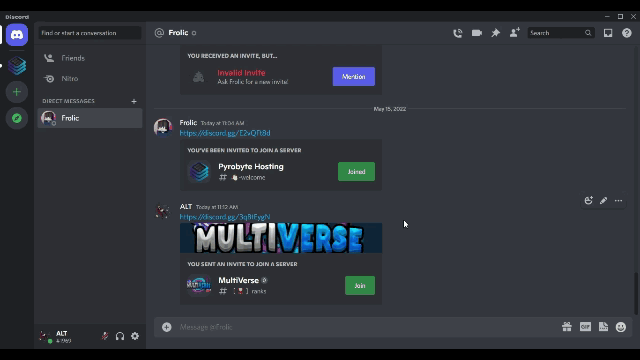Image resolution: width=640 pixels, height=360 pixels.
Task: Open the Inbox icon
Action: coord(608,33)
